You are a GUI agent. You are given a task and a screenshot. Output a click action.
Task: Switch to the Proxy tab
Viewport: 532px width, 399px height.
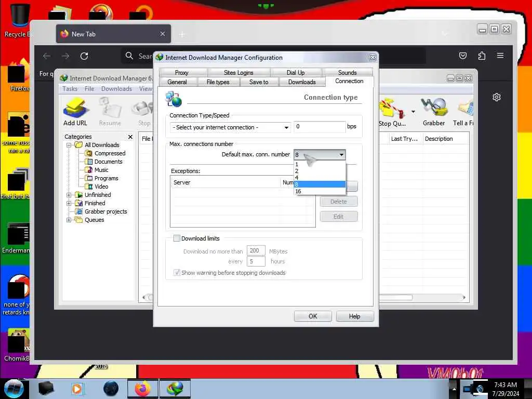coord(182,73)
